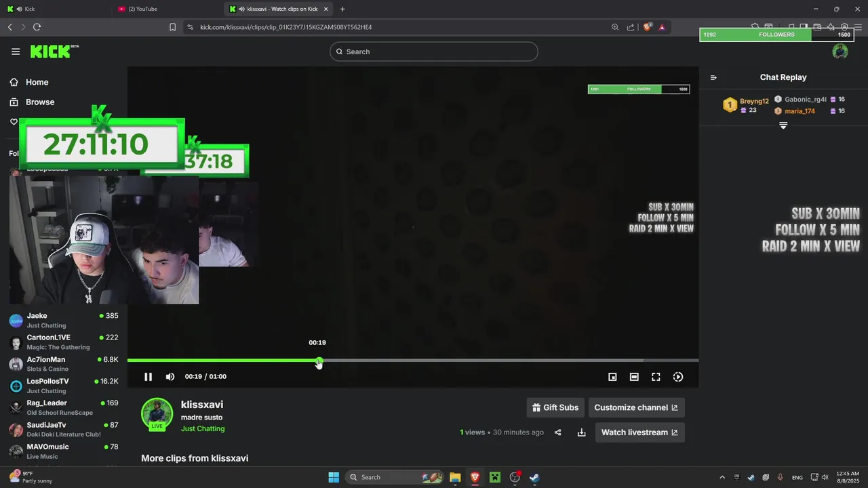This screenshot has height=488, width=868.
Task: Enter fullscreen mode
Action: pyautogui.click(x=656, y=377)
